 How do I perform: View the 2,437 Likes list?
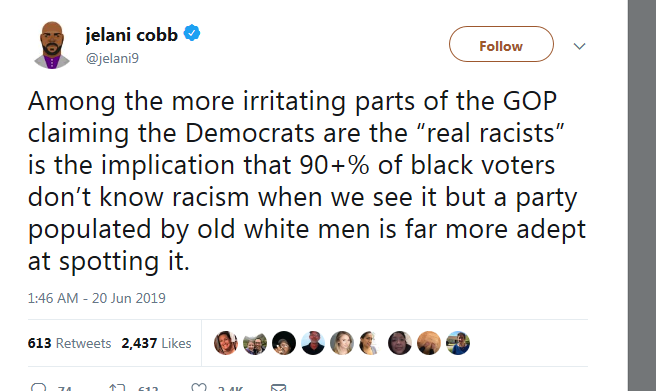(x=156, y=343)
